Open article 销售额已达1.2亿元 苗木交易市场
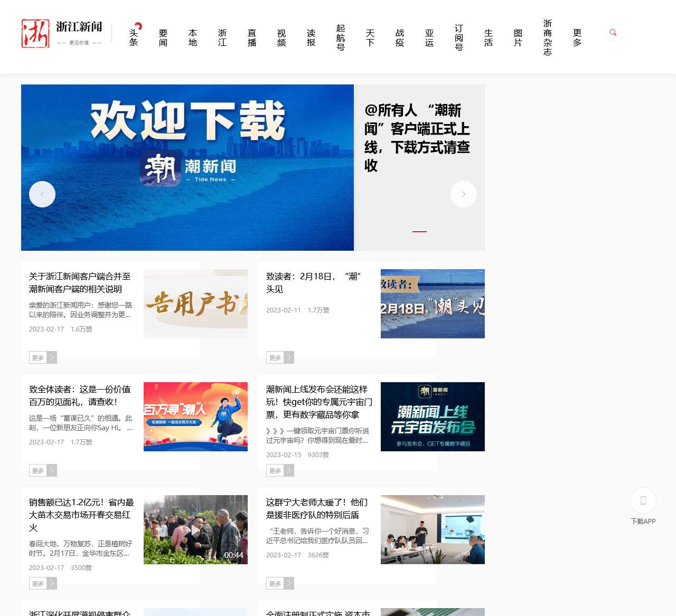This screenshot has width=676, height=616. [81, 515]
